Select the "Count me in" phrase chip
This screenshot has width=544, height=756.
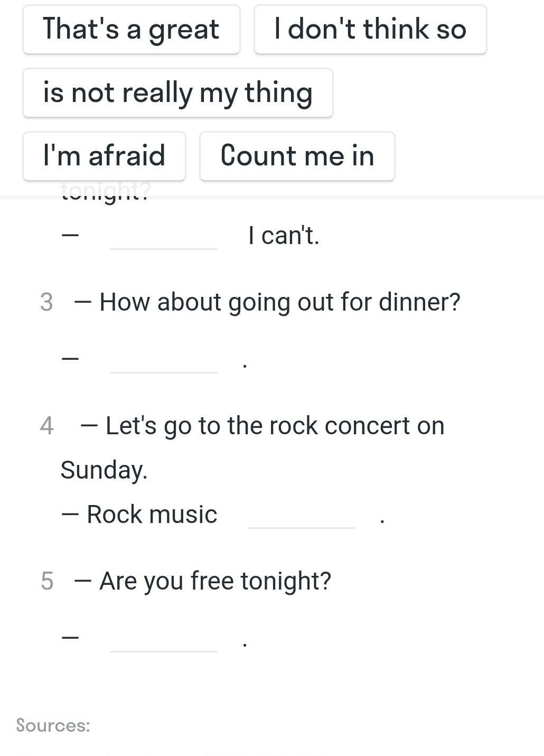click(297, 156)
